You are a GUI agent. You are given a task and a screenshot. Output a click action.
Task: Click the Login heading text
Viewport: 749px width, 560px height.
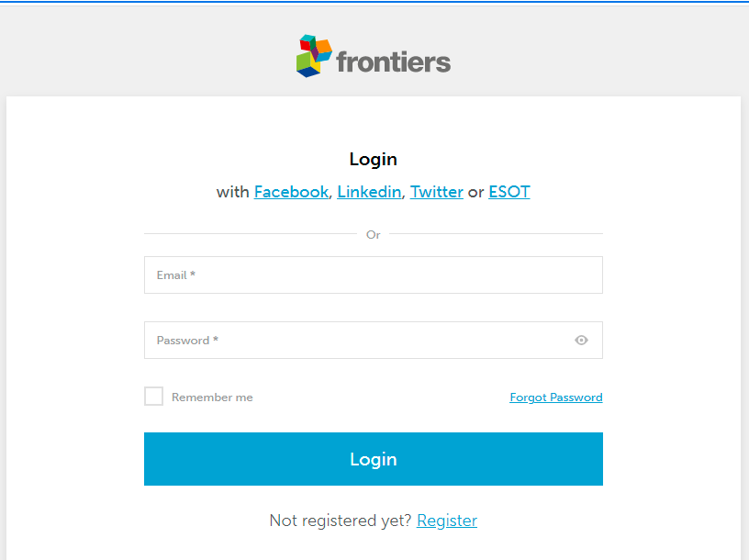(374, 159)
